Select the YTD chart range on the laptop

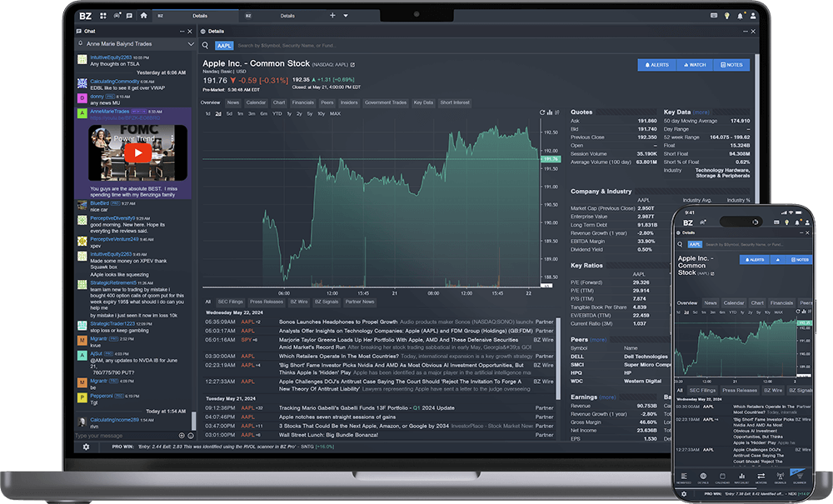(277, 113)
